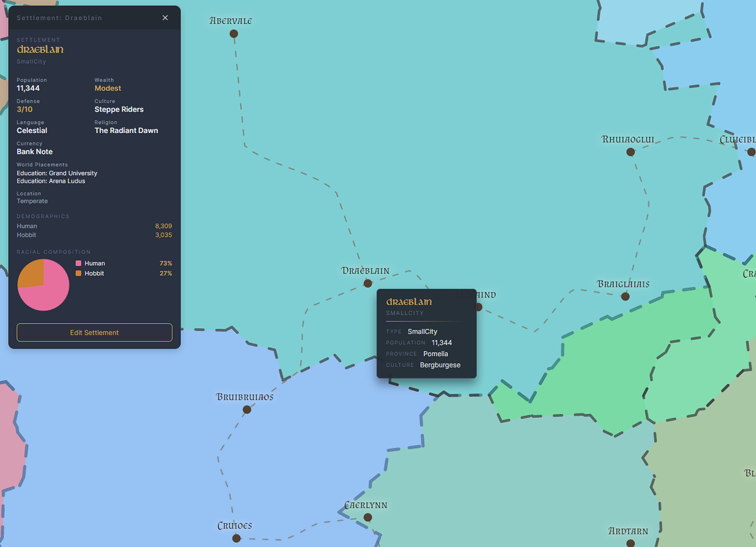Click the Ardtarn map label

628,531
